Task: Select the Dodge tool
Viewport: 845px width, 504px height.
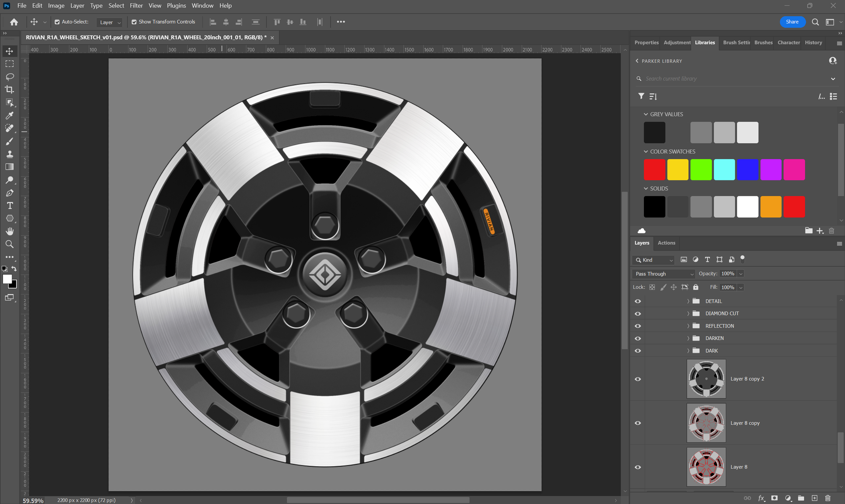Action: pos(9,180)
